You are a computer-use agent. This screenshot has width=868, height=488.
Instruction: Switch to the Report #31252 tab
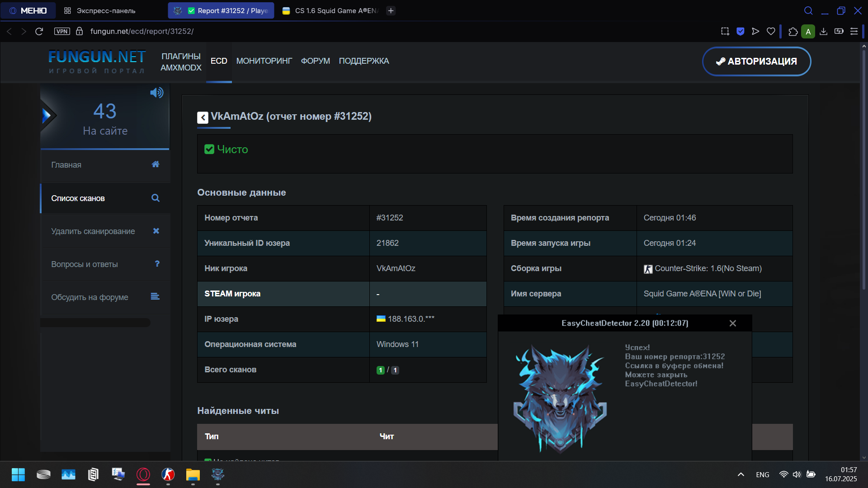(221, 10)
